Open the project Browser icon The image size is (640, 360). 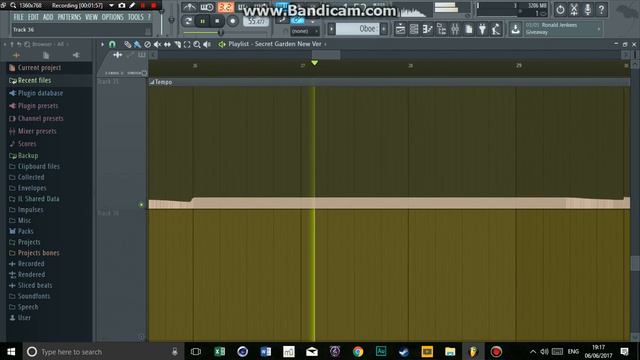tap(441, 29)
